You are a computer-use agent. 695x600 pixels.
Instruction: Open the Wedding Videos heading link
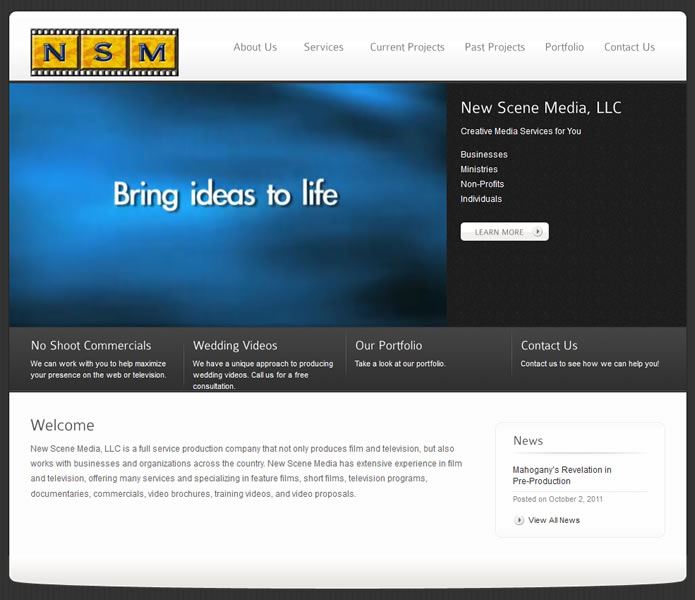pos(235,346)
